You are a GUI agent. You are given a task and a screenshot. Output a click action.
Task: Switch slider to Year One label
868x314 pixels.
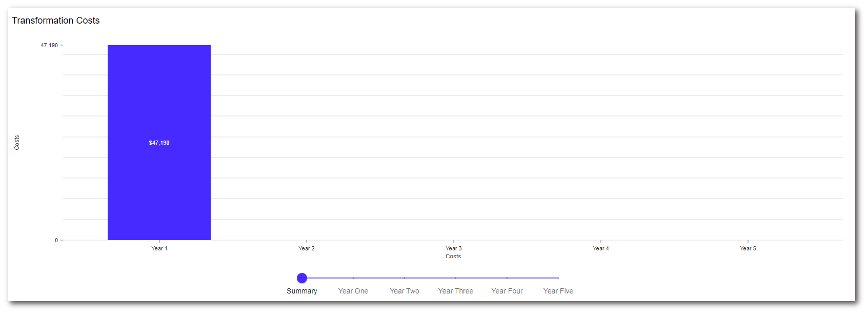tap(353, 291)
